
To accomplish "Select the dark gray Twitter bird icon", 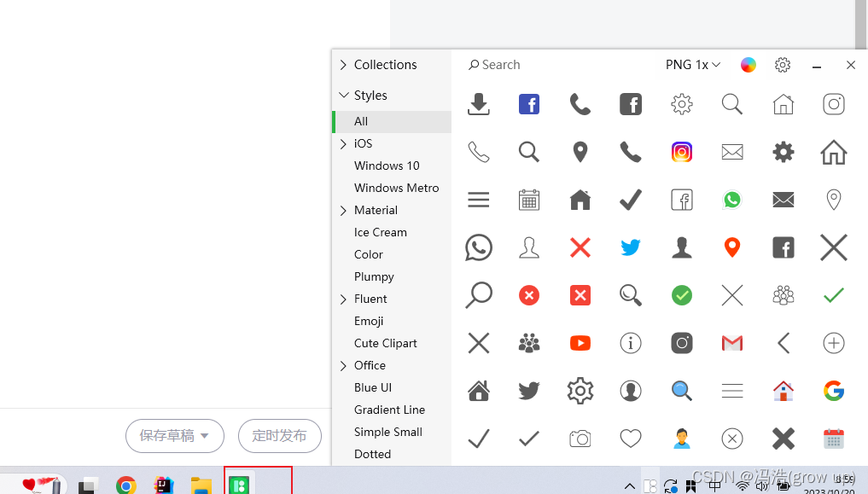I will click(529, 391).
